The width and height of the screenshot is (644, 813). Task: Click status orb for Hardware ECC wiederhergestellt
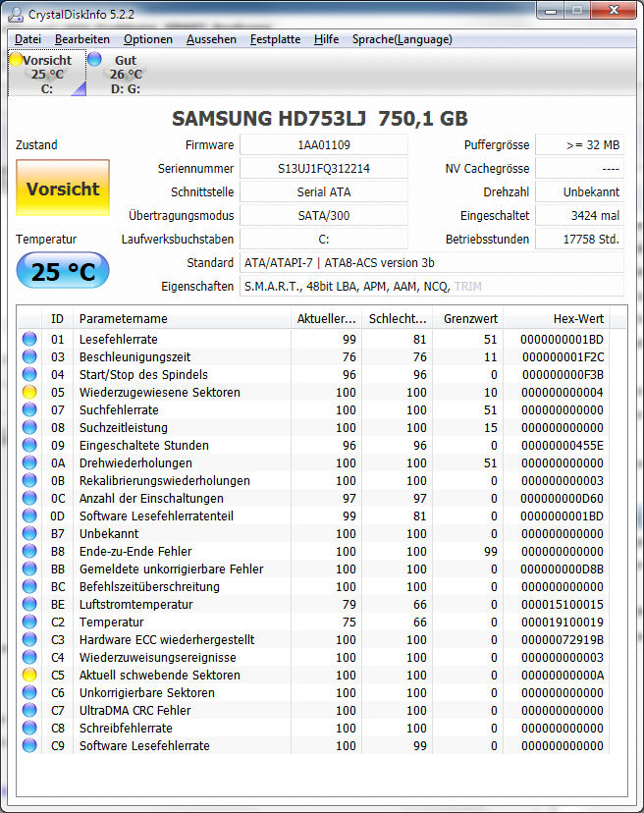coord(29,639)
